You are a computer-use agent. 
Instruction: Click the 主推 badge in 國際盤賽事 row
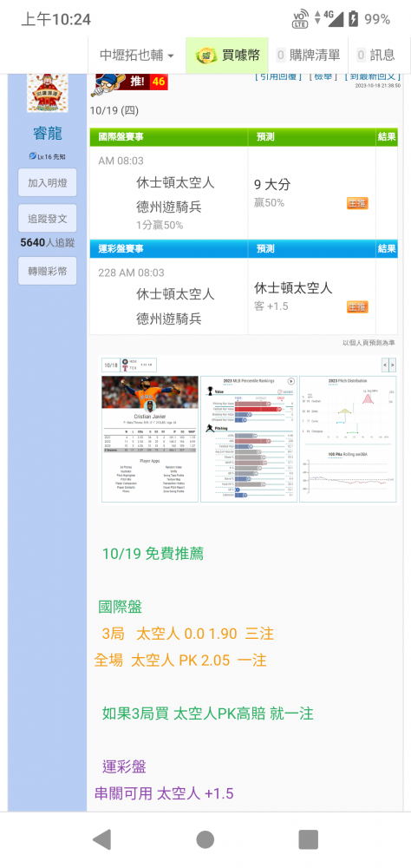357,203
